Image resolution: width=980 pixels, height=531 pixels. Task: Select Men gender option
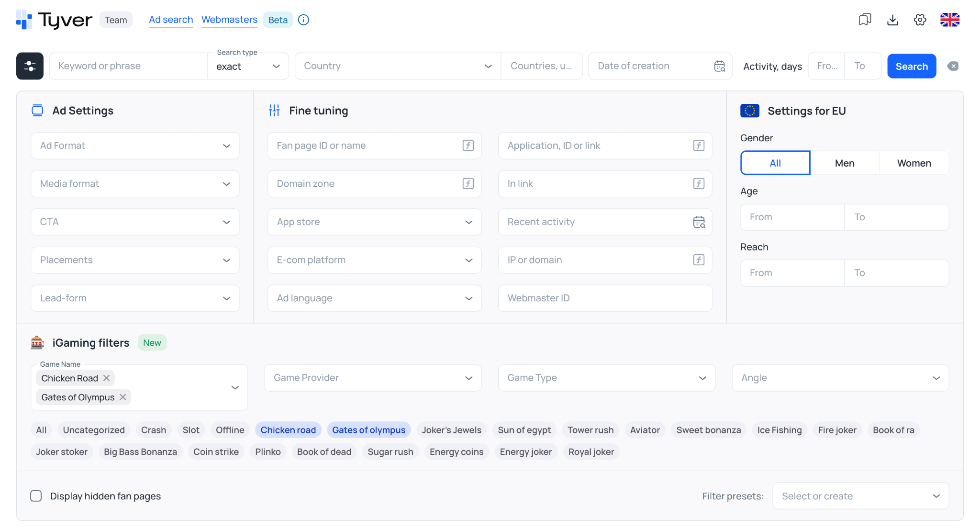point(845,163)
